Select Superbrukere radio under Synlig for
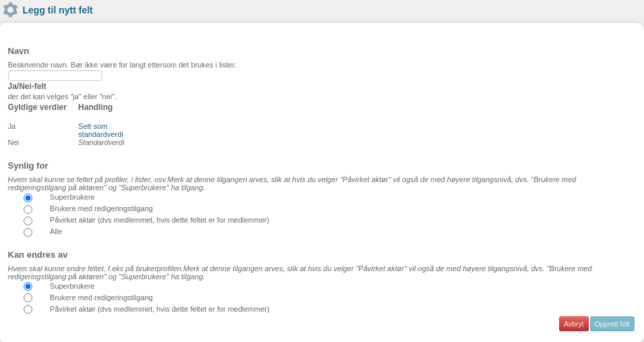Image resolution: width=644 pixels, height=342 pixels. click(28, 198)
